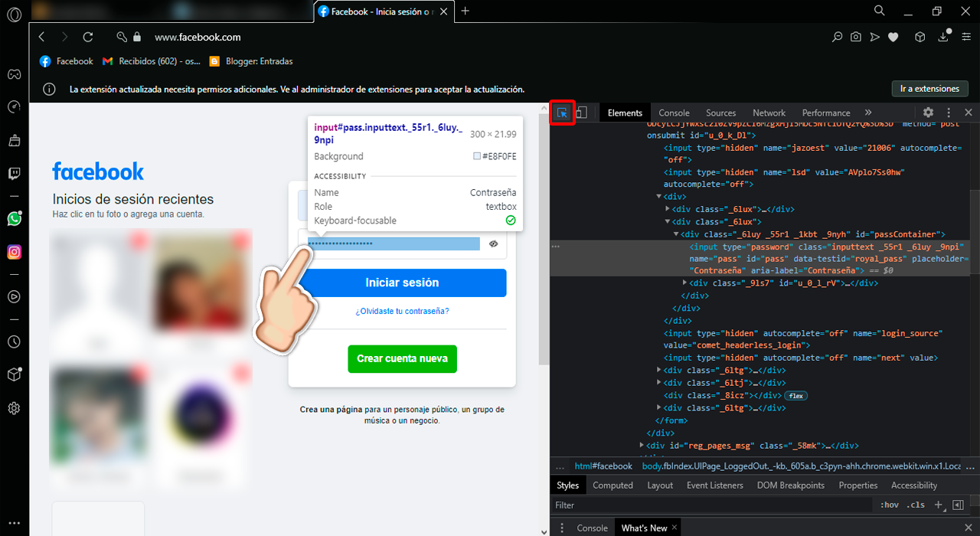Open the Layout pane tab

[x=660, y=485]
